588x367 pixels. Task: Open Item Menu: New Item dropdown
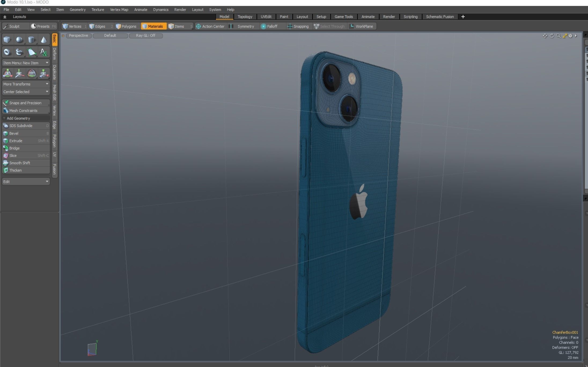point(26,63)
